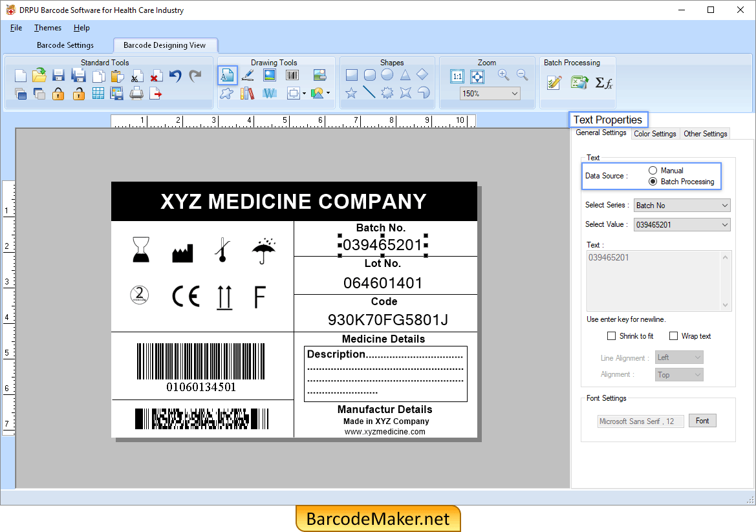Open the Alignment Top dropdown
756x532 pixels.
pyautogui.click(x=679, y=375)
